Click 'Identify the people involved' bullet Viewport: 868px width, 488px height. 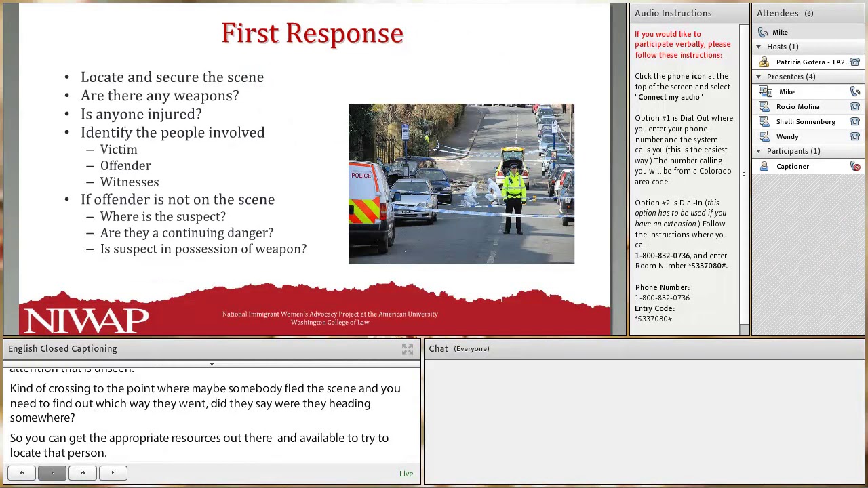pos(173,132)
